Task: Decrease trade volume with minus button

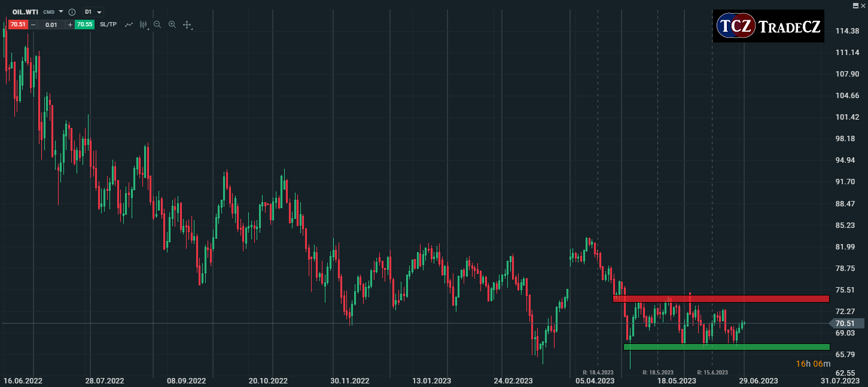Action: 33,25
